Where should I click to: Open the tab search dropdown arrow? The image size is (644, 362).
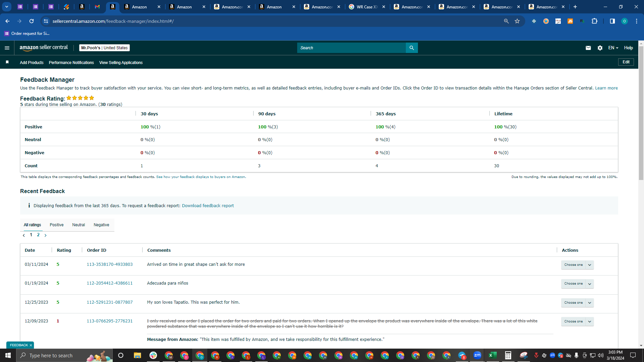pos(6,7)
